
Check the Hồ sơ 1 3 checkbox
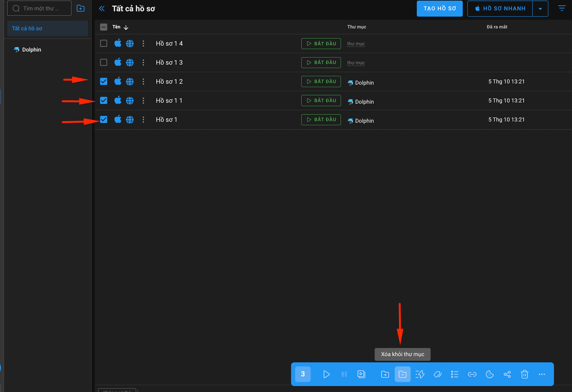coord(104,63)
